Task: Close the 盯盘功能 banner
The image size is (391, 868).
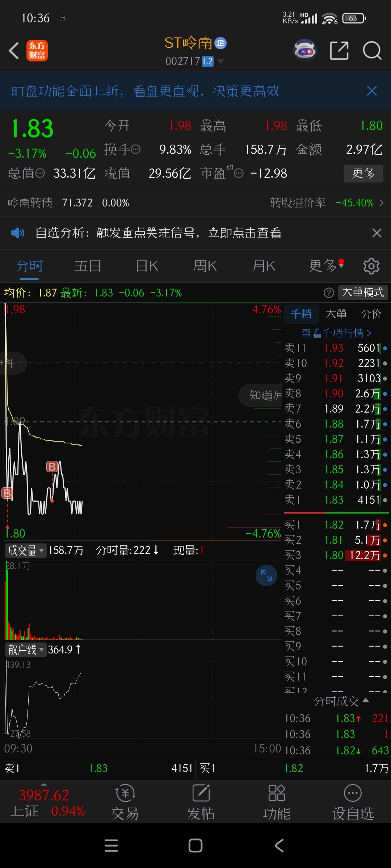Action: click(372, 91)
